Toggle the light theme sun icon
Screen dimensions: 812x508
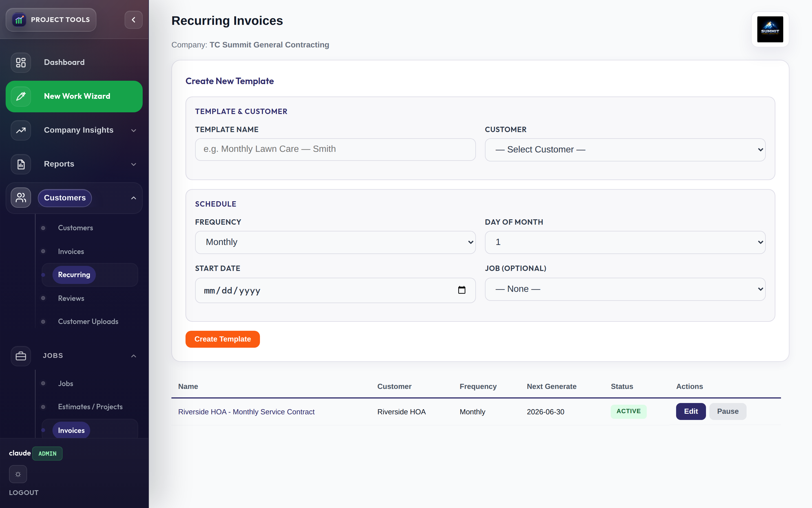click(x=18, y=474)
